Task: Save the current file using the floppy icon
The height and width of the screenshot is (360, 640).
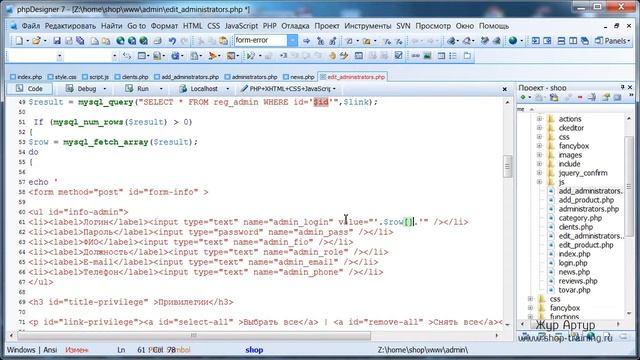Action: 57,40
